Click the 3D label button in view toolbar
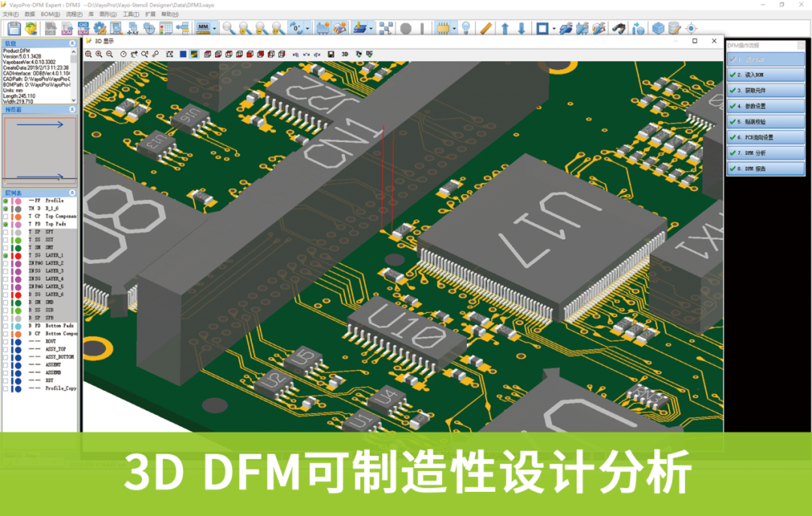 [345, 54]
